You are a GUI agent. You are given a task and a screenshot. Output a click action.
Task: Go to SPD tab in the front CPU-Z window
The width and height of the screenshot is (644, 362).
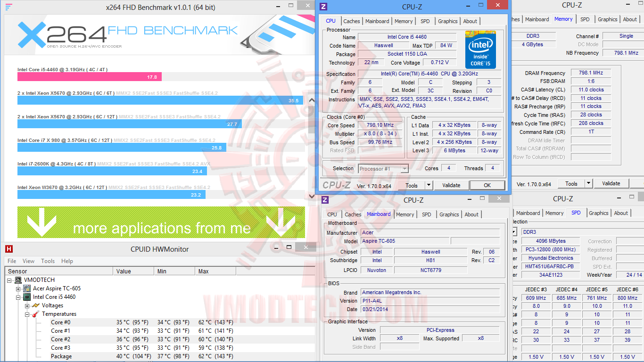pyautogui.click(x=425, y=21)
